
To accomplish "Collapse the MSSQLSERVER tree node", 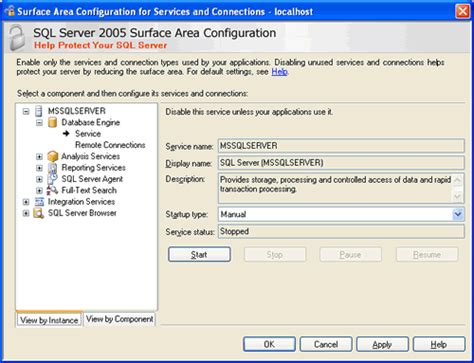I will tap(26, 111).
